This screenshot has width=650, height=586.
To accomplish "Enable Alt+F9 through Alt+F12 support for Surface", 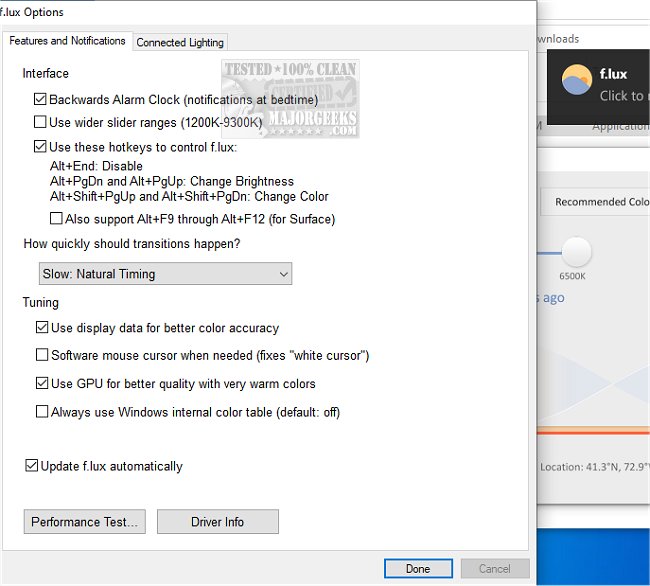I will click(x=56, y=218).
